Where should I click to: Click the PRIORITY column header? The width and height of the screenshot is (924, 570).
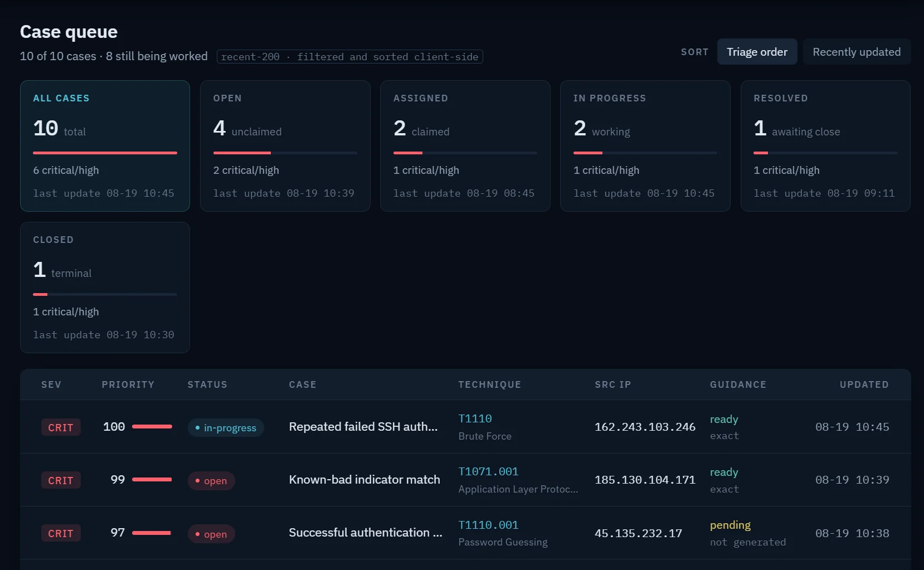[128, 384]
